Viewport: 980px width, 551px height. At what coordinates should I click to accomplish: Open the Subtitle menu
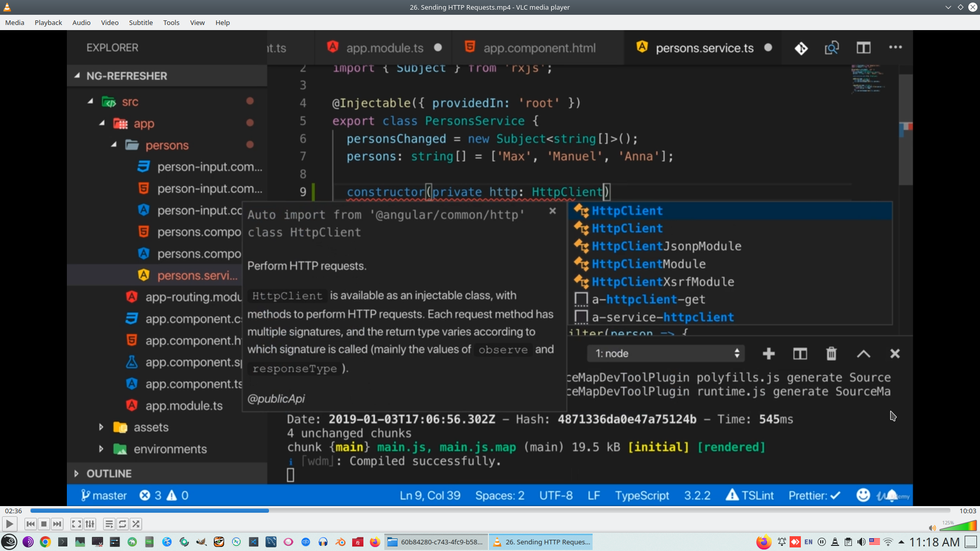[x=140, y=22]
